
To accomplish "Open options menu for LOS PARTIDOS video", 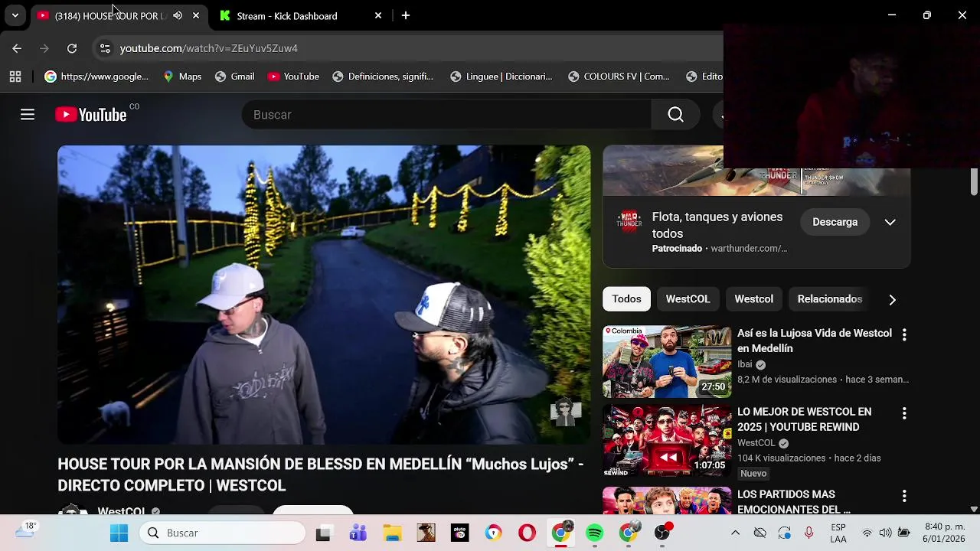I will (904, 496).
